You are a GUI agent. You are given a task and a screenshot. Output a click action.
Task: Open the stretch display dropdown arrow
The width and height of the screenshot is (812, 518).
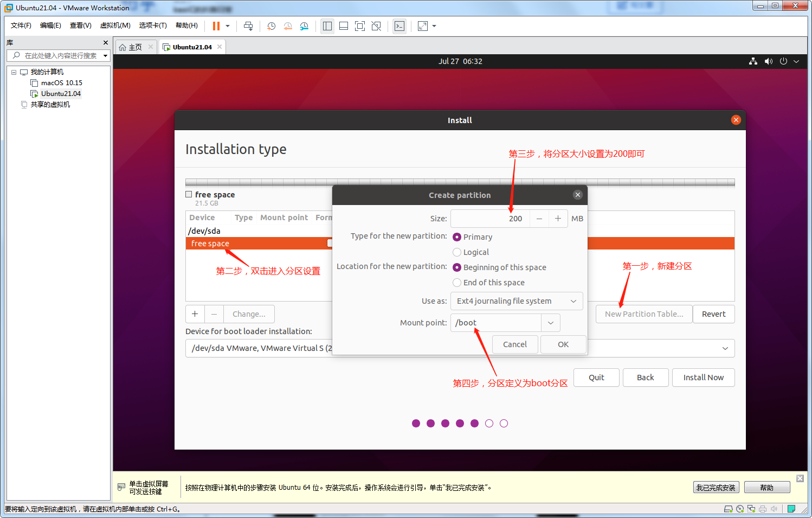point(434,26)
